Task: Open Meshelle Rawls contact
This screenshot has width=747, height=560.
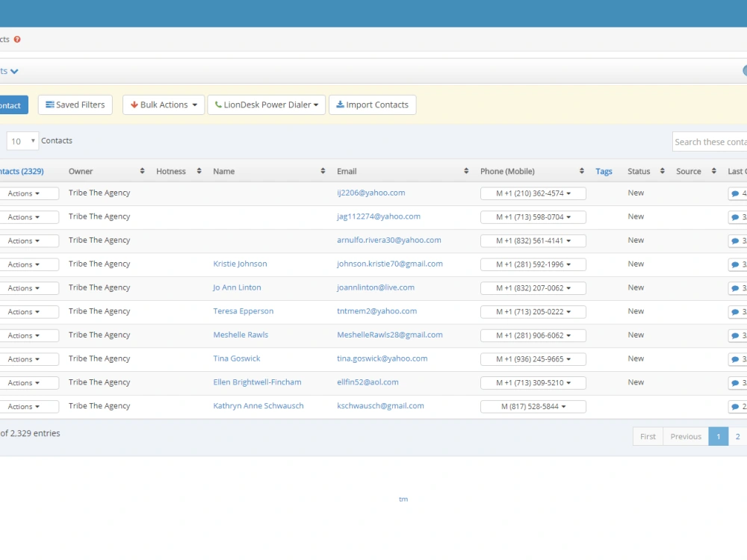Action: (x=241, y=335)
